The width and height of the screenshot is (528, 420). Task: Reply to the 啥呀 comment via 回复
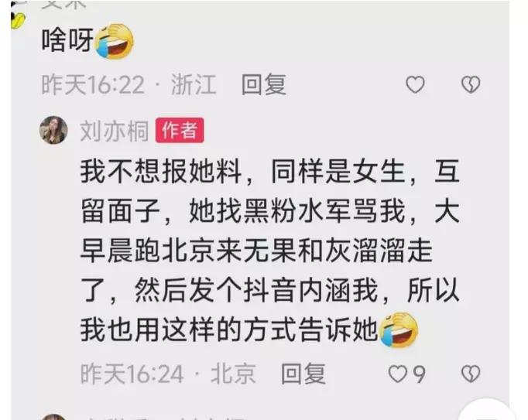(x=264, y=84)
